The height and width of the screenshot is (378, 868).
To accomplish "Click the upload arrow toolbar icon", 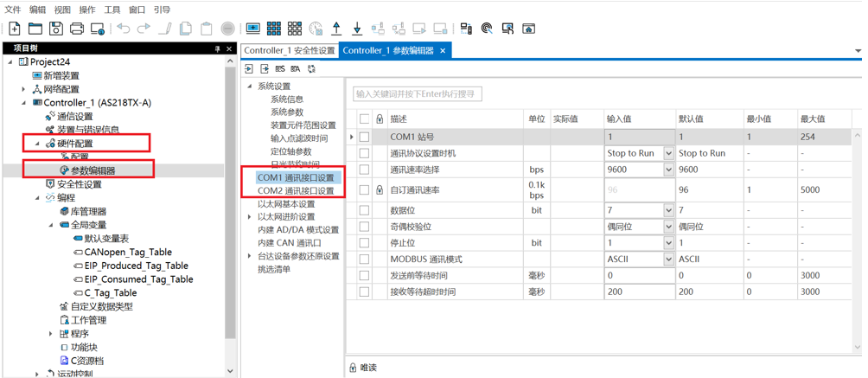I will coord(336,29).
